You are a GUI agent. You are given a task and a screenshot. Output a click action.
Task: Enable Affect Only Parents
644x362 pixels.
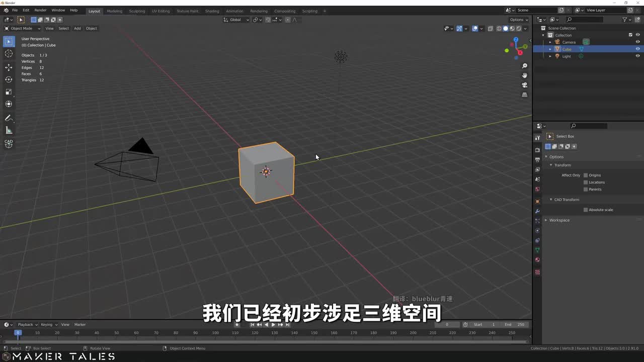(x=586, y=189)
